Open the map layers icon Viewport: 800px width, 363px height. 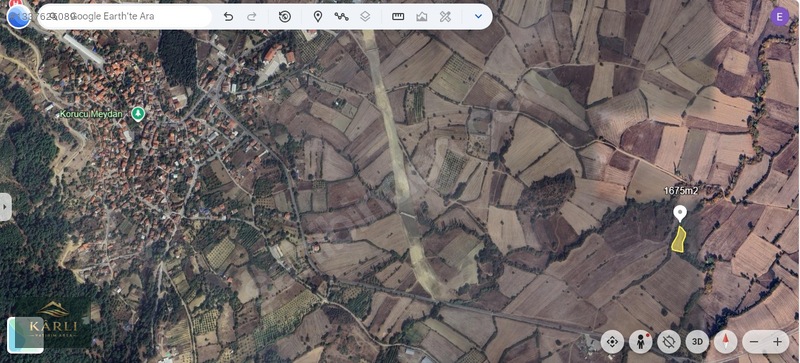point(365,16)
